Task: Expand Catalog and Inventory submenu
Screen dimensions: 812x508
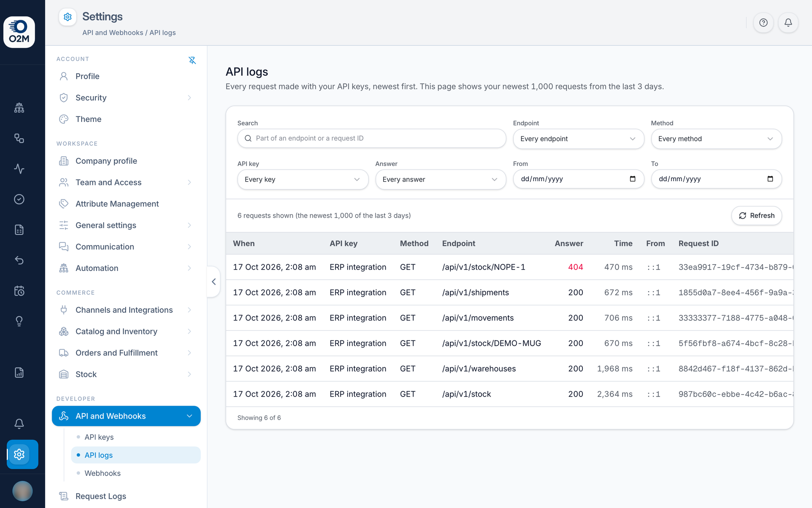Action: [189, 331]
